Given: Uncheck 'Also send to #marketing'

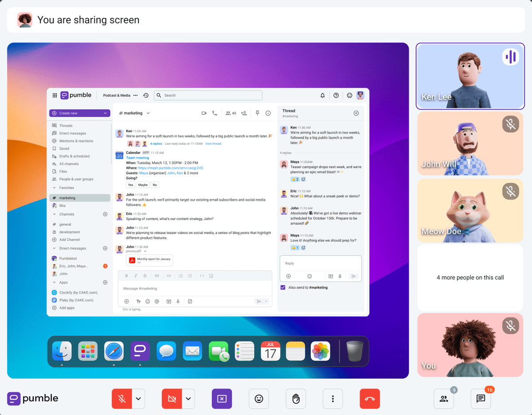Looking at the screenshot, I should [283, 287].
